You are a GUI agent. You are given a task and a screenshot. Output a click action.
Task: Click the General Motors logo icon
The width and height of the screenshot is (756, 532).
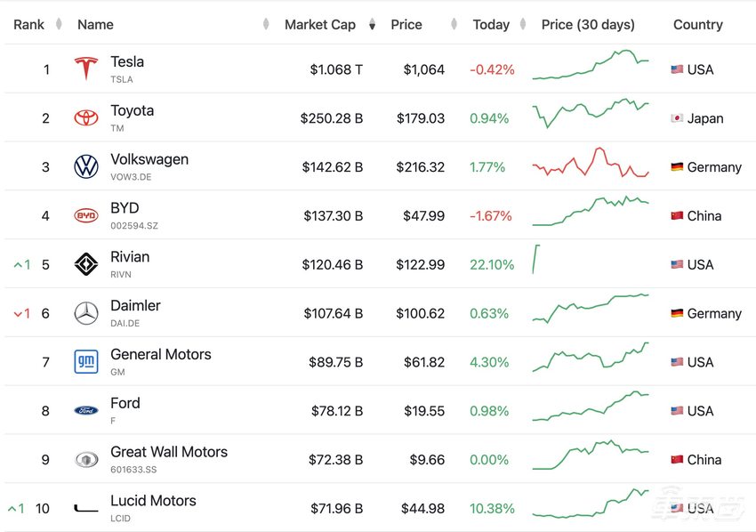86,362
